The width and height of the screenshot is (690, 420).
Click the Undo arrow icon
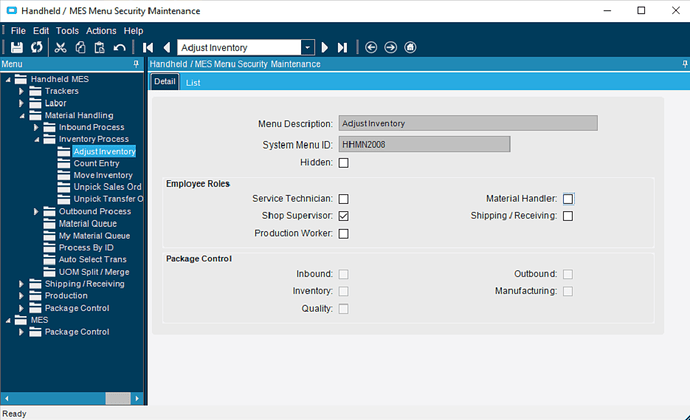click(119, 47)
